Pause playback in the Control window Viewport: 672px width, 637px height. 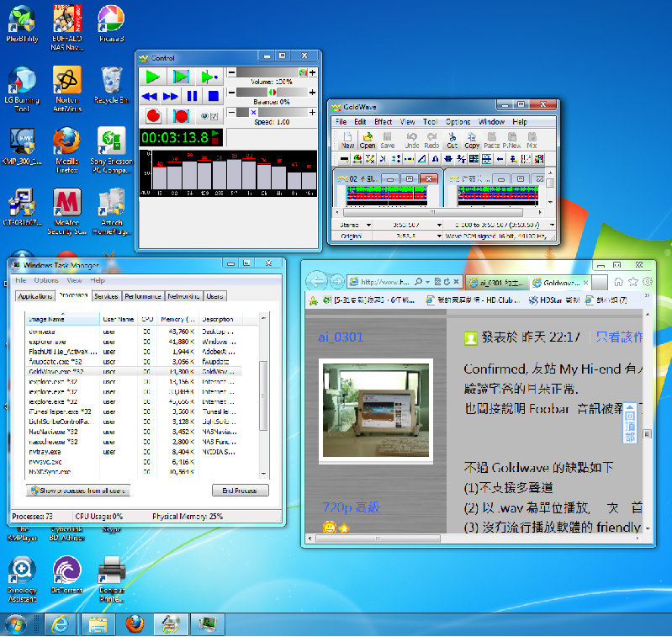(192, 96)
